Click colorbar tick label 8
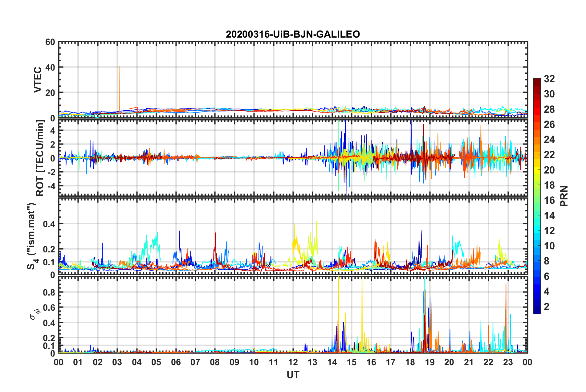 [546, 261]
